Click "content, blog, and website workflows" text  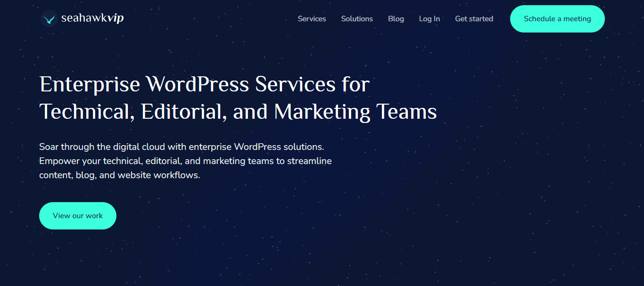click(x=119, y=175)
